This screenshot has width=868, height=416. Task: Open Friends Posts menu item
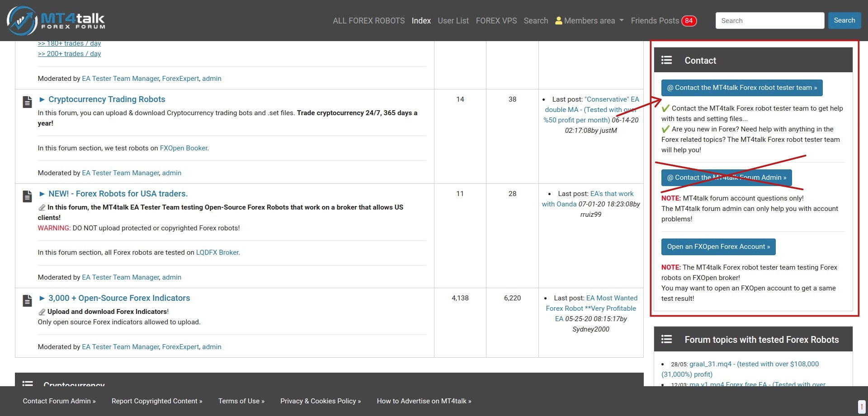tap(655, 21)
